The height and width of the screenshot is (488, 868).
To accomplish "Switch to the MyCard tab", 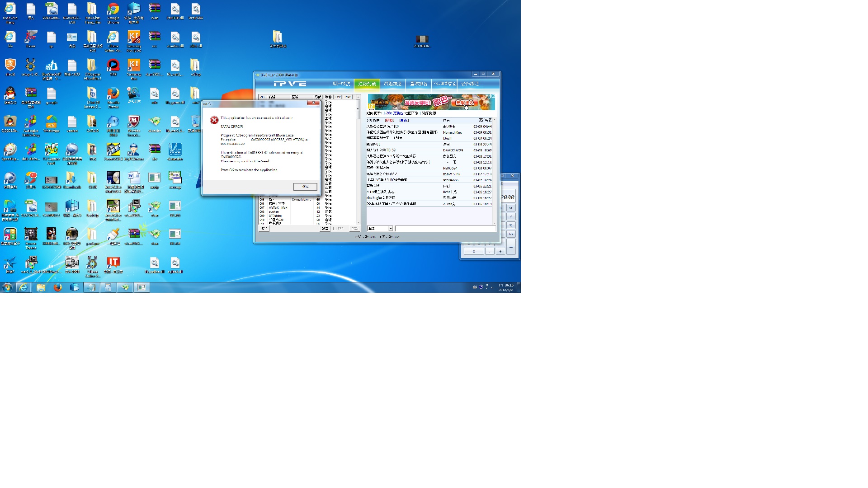I will click(x=444, y=84).
